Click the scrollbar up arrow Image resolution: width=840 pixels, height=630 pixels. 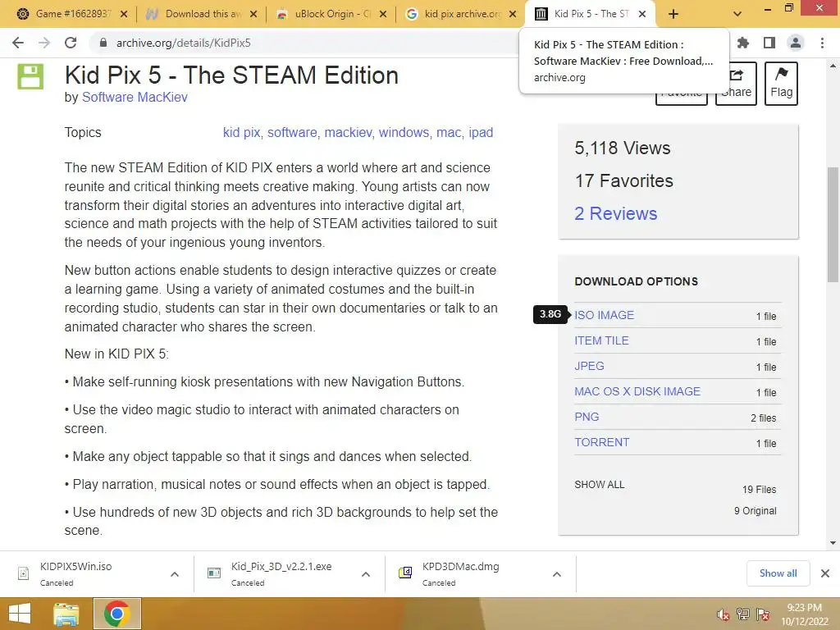coord(833,66)
